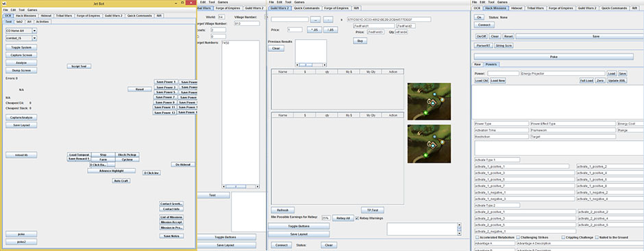Click the Reset button in Jet Bot
Screen dimensions: 644x251
coord(140,89)
